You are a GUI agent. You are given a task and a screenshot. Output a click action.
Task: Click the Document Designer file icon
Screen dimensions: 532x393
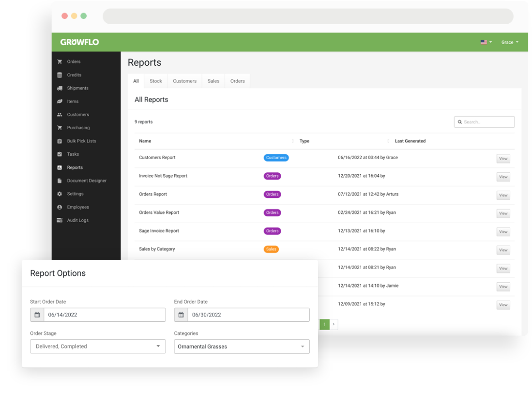60,181
